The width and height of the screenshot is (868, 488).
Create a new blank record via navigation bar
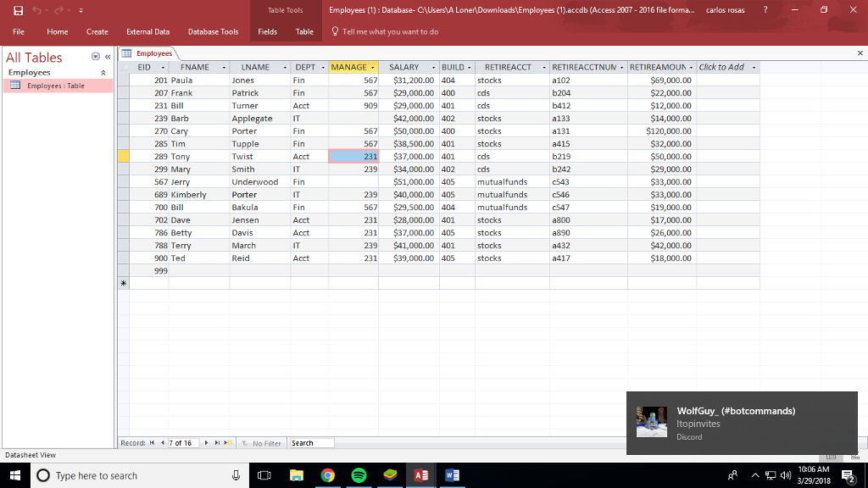[x=227, y=442]
